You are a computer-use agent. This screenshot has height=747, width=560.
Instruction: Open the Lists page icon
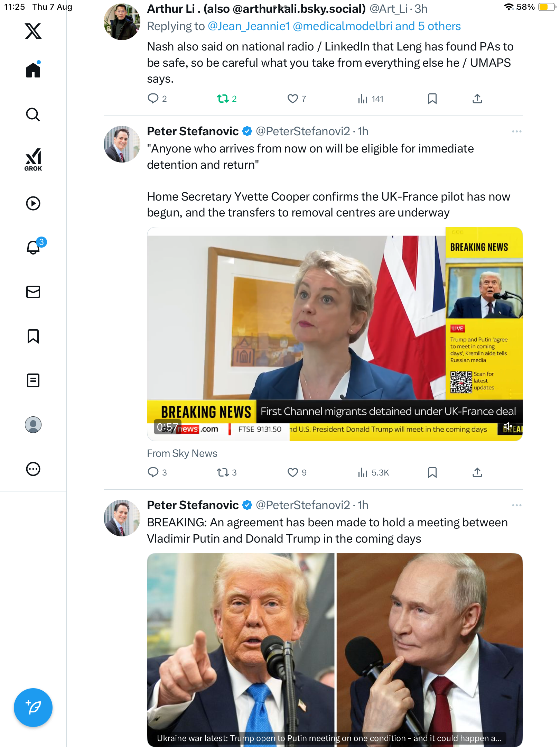(33, 380)
